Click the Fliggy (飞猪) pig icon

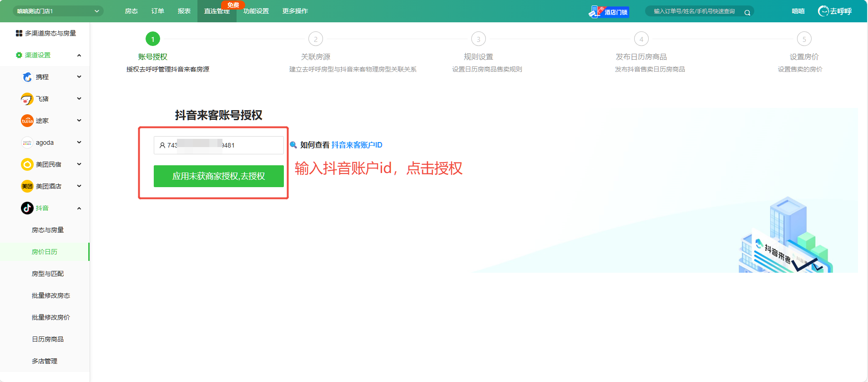[x=27, y=99]
